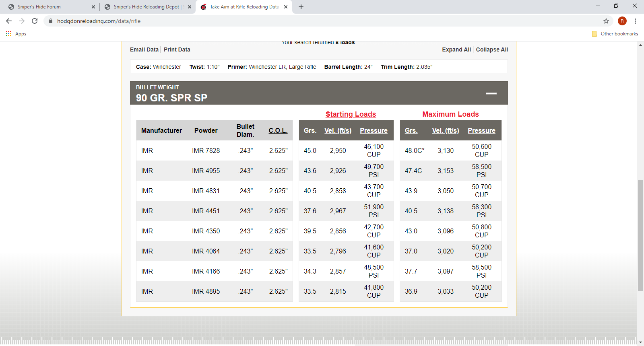The width and height of the screenshot is (644, 346).
Task: Open a new browser tab
Action: (x=301, y=7)
